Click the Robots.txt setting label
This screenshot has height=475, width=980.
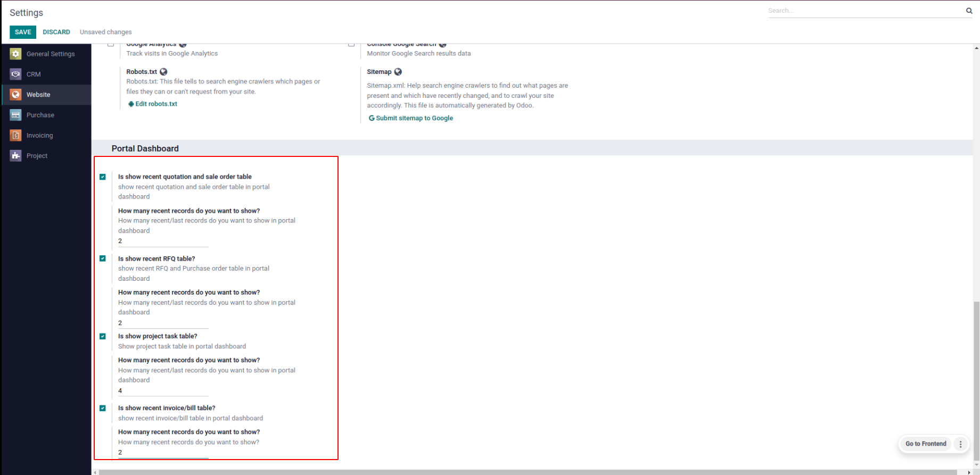(x=142, y=72)
